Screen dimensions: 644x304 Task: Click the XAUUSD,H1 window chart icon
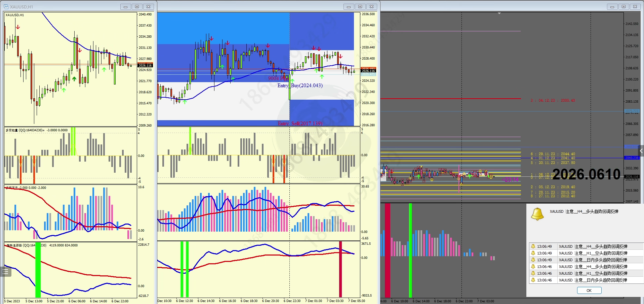click(6, 7)
